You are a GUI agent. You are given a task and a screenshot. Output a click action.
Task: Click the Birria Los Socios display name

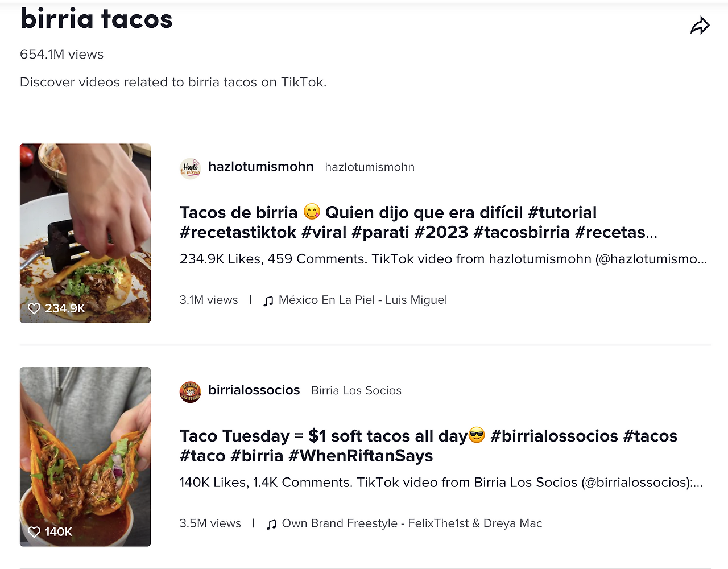click(x=356, y=391)
